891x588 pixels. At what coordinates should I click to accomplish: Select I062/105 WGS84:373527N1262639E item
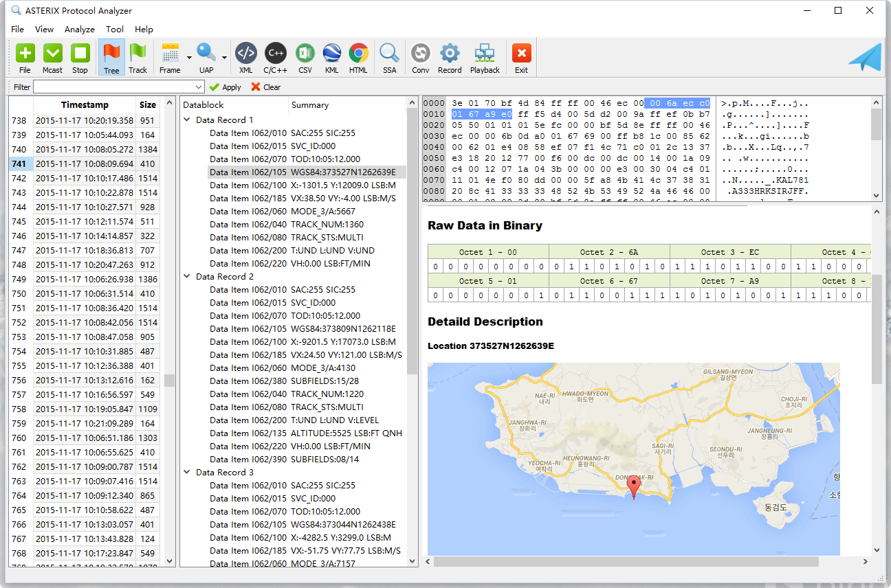tap(307, 172)
